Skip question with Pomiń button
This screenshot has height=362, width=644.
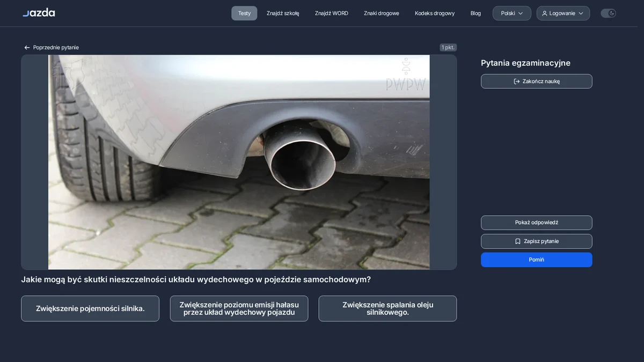coord(537,260)
